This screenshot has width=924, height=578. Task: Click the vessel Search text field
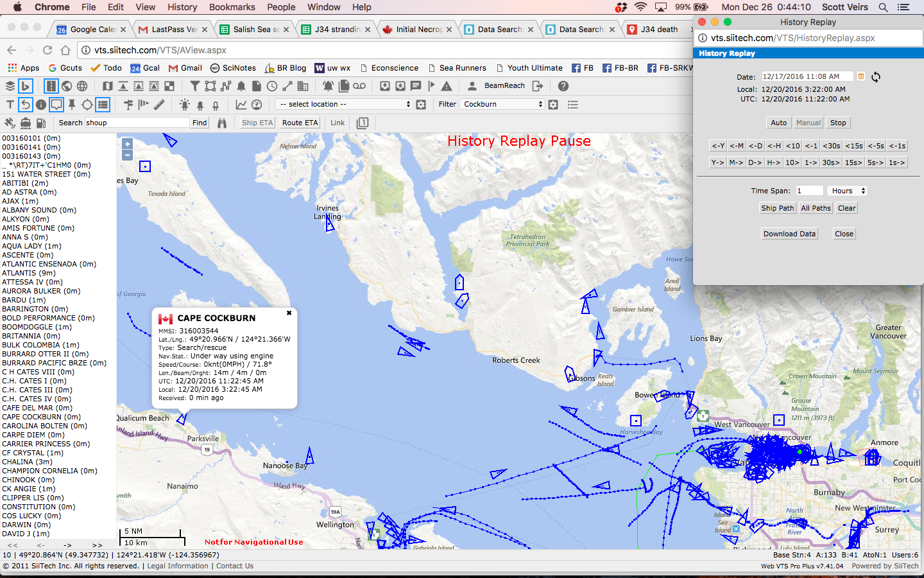coord(136,123)
